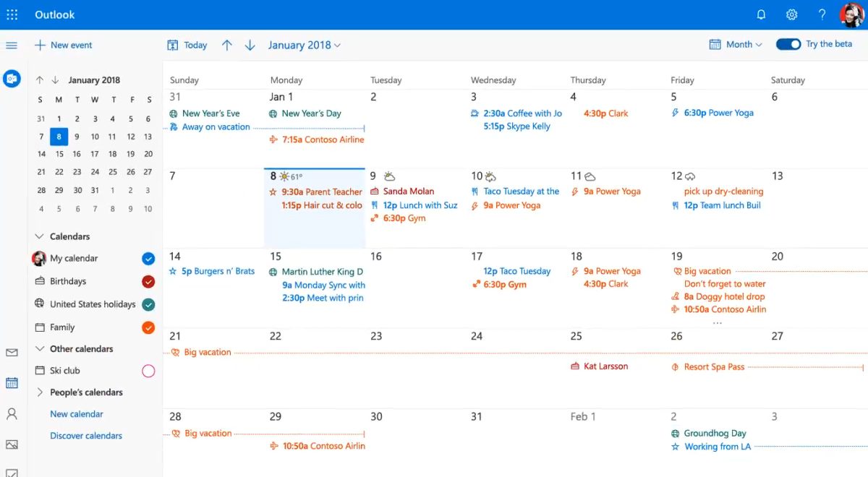The image size is (868, 477).
Task: Toggle the Try the beta switch
Action: pyautogui.click(x=788, y=45)
